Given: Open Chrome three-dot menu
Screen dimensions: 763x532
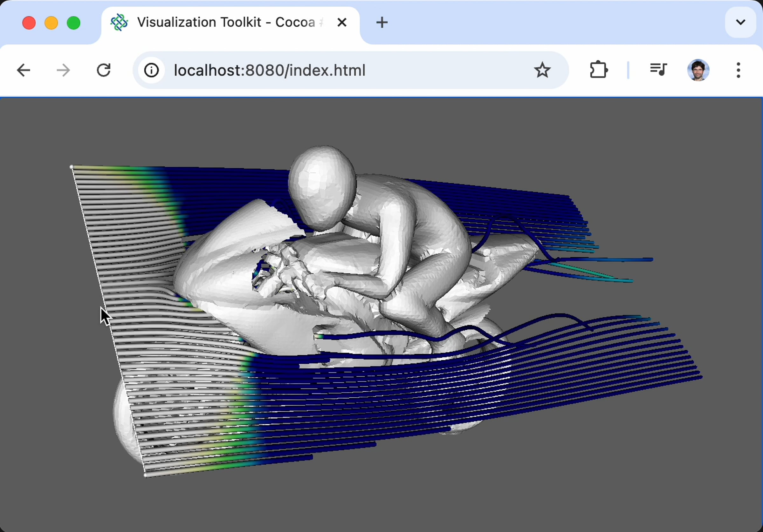Looking at the screenshot, I should (x=739, y=71).
